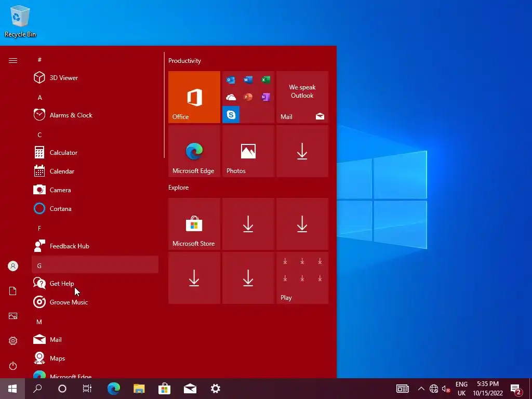This screenshot has height=399, width=532.
Task: Click the highlighted G letter header
Action: tap(95, 264)
